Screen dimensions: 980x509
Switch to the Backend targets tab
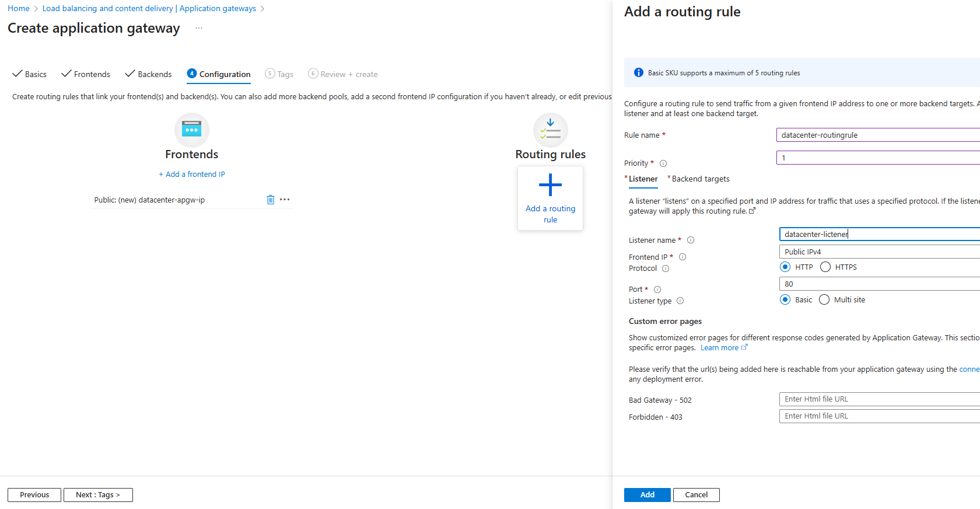click(700, 179)
